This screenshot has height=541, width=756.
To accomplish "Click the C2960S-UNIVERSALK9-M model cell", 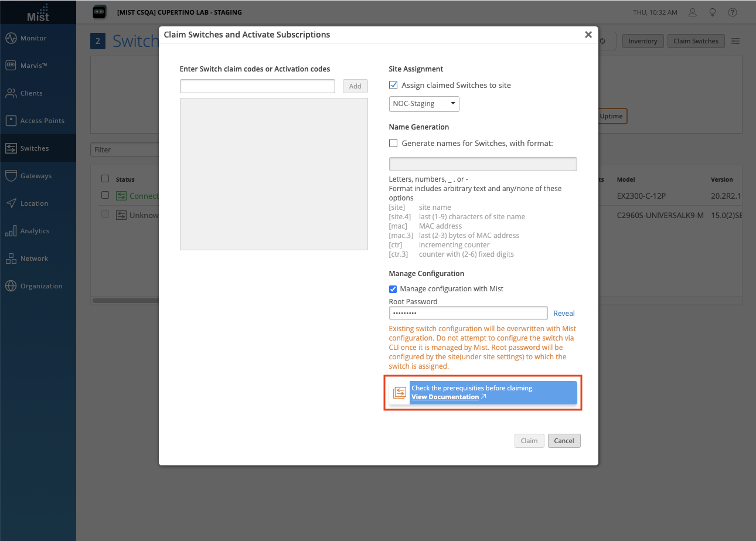I will (660, 215).
